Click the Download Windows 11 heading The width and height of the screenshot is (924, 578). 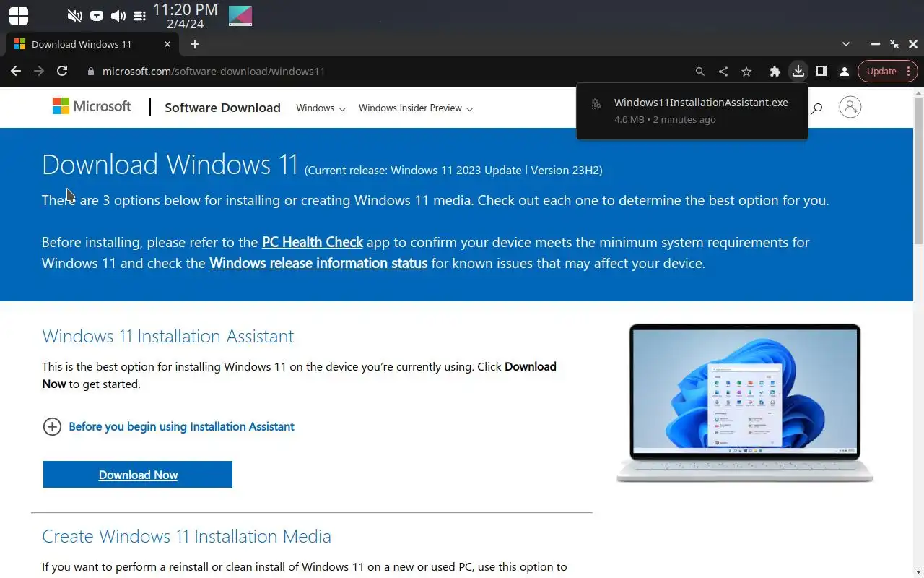[170, 165]
